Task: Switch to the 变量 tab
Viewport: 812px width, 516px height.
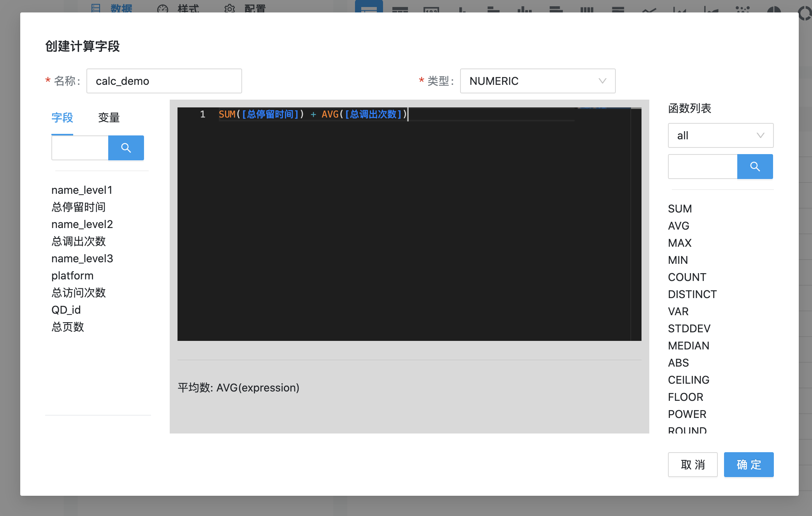Action: (x=109, y=118)
